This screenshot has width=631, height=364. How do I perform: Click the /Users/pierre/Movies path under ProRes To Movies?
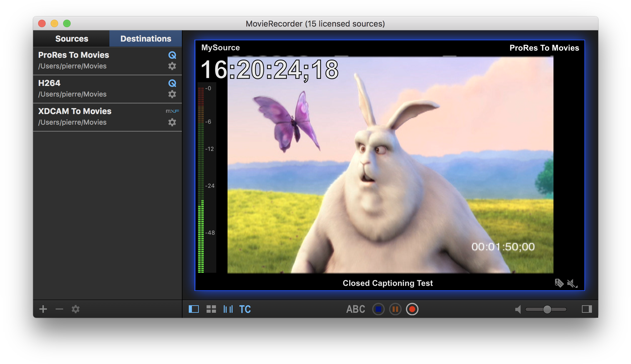tap(72, 66)
